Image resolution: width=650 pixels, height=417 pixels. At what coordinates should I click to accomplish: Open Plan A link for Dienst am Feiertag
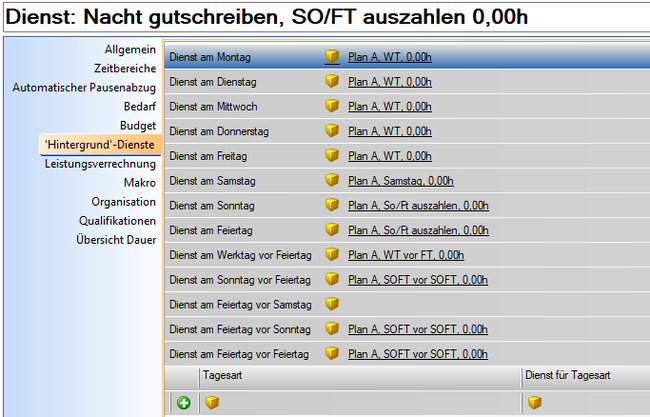pyautogui.click(x=418, y=230)
